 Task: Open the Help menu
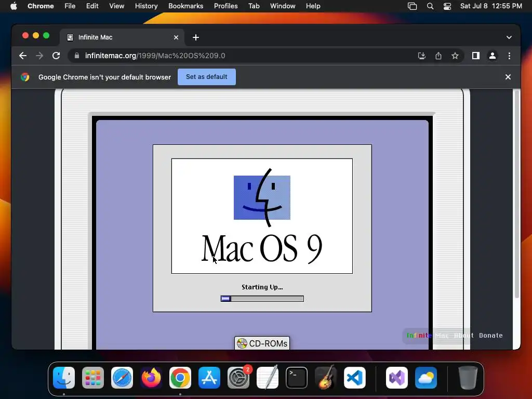point(313,6)
